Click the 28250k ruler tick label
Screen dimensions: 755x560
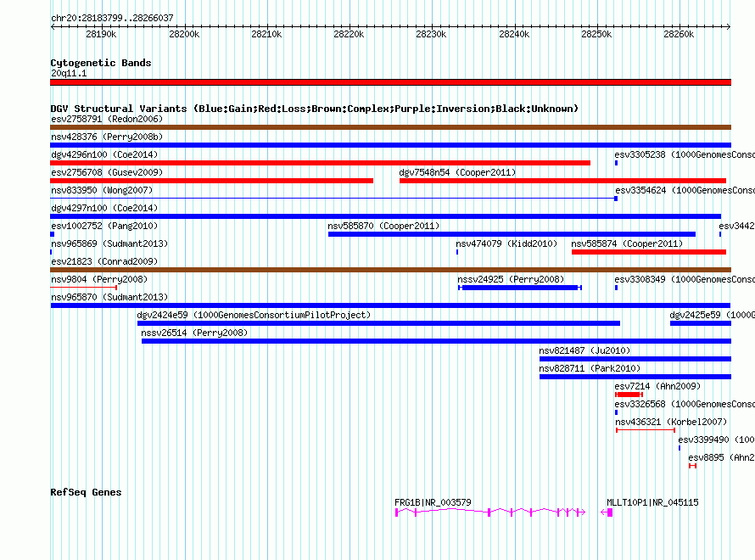coord(596,34)
